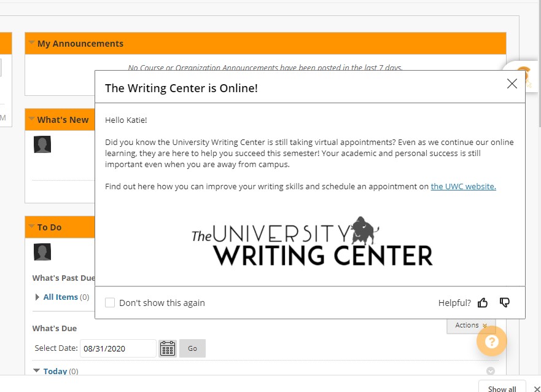The width and height of the screenshot is (541, 392).
Task: Dismiss the Writing Center popup
Action: 512,84
